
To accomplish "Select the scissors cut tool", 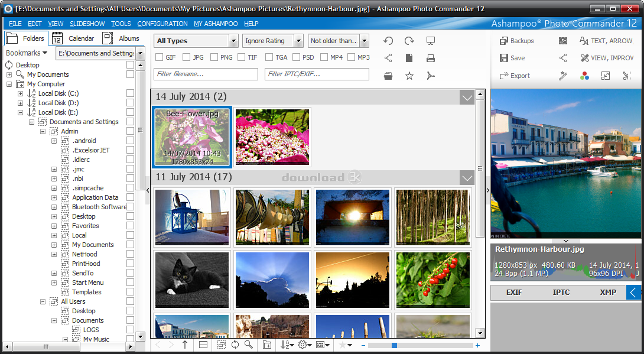I will [626, 76].
